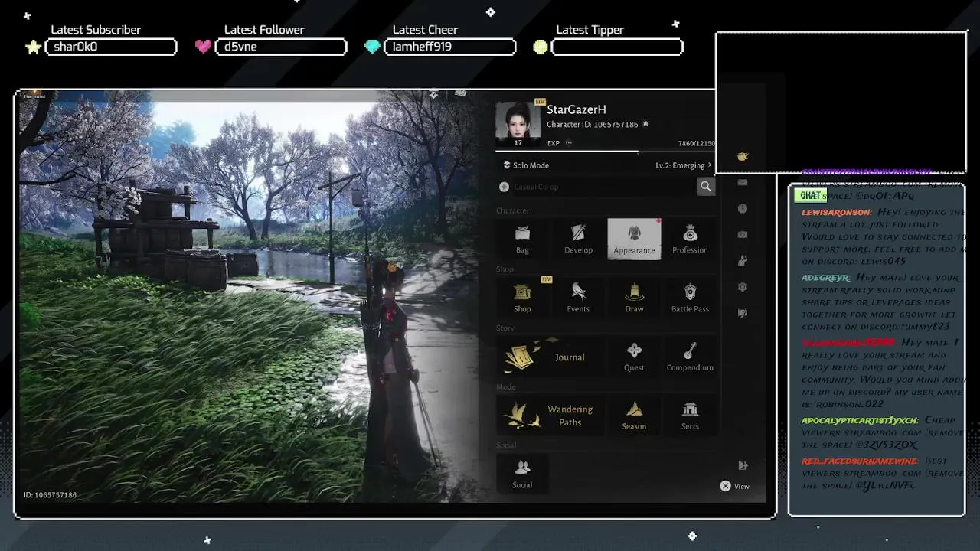
Task: Open the emote gesture sidebar icon
Action: click(x=742, y=260)
